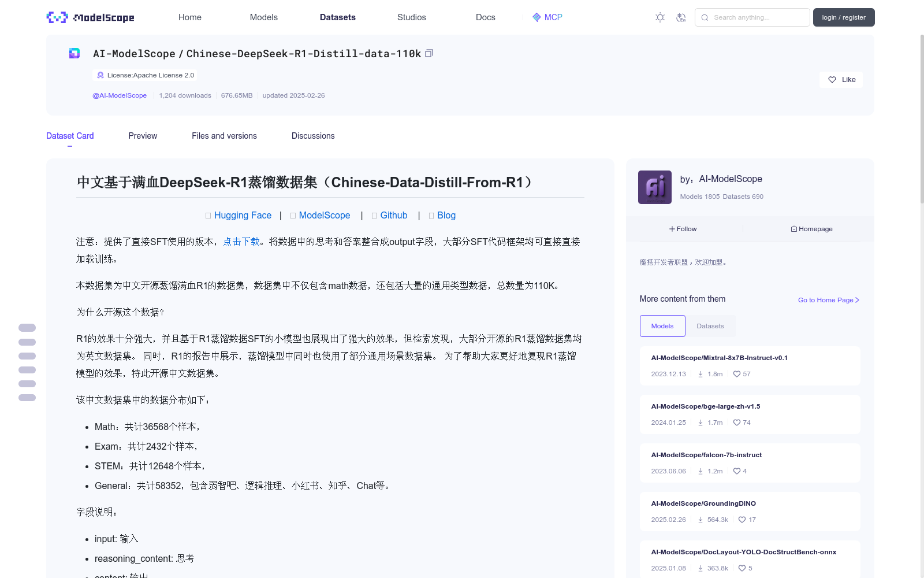The width and height of the screenshot is (924, 578).
Task: Click heart icon on DocLayout-YOLO card
Action: 742,568
